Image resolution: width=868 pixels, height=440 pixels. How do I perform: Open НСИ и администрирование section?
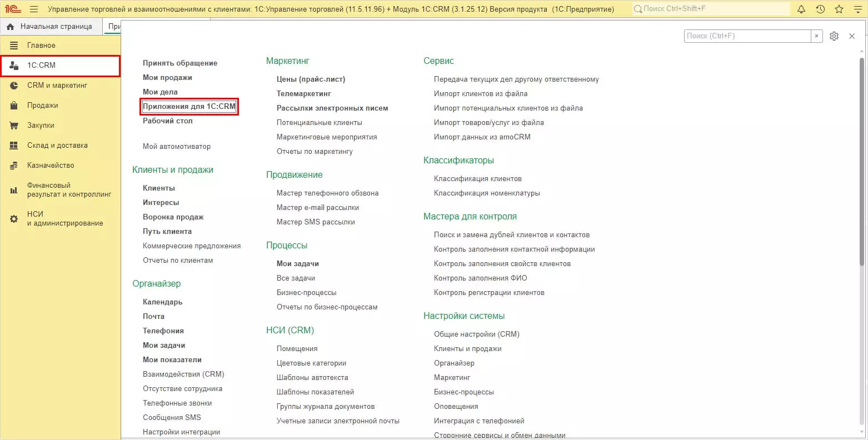click(60, 219)
